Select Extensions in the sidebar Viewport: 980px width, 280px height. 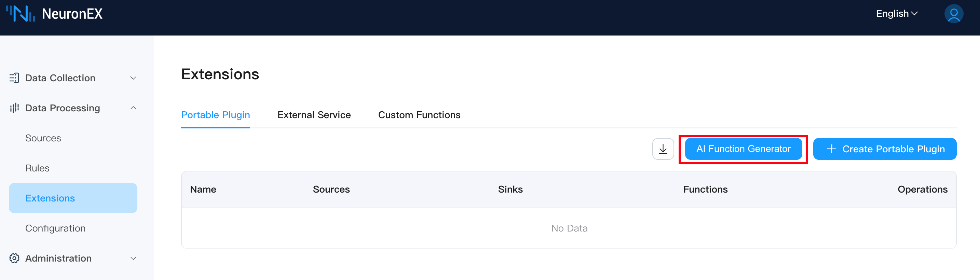coord(50,198)
